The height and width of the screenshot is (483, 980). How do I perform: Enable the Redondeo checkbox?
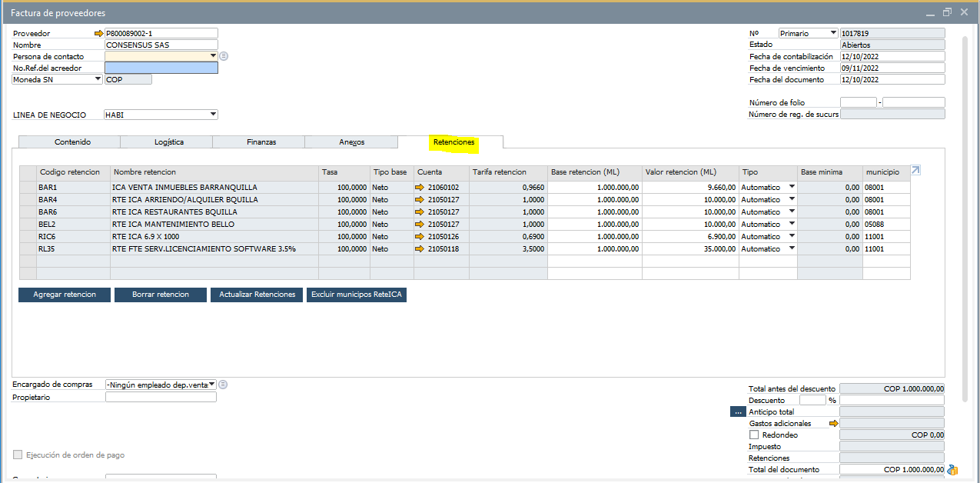click(x=754, y=435)
